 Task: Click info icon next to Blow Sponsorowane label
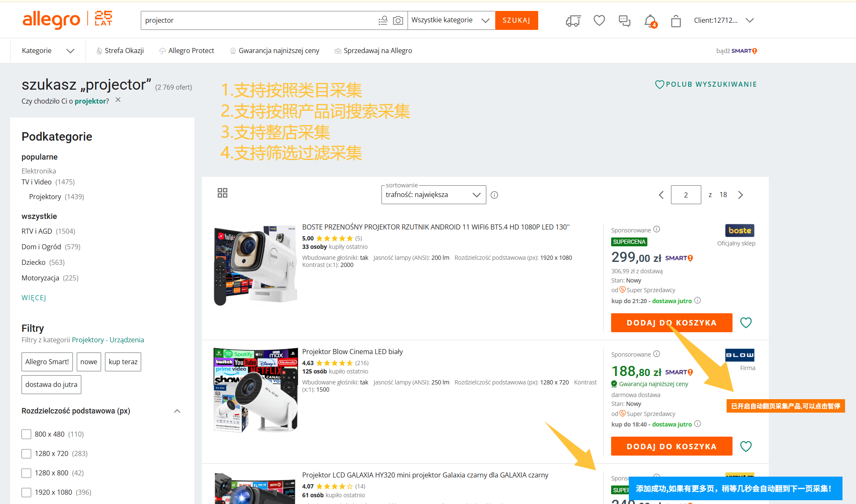tap(657, 354)
